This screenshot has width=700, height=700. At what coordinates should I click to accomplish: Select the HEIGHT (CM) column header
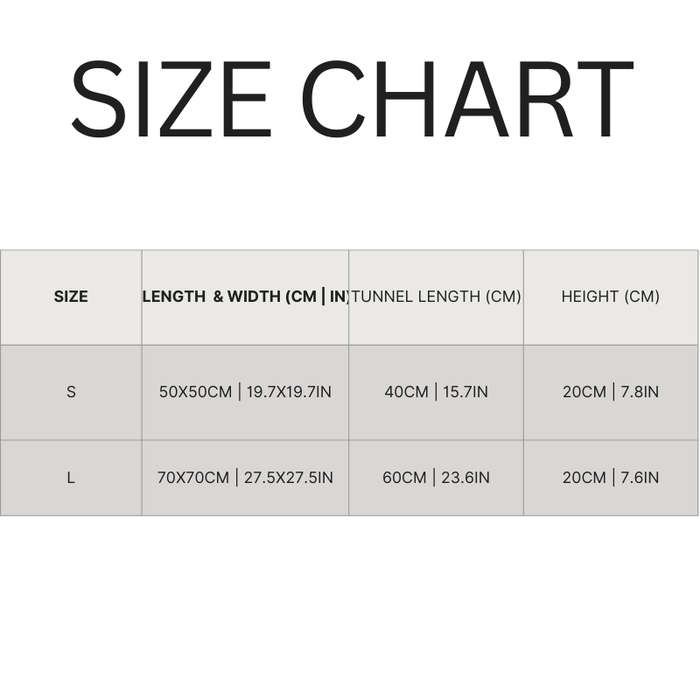(610, 297)
